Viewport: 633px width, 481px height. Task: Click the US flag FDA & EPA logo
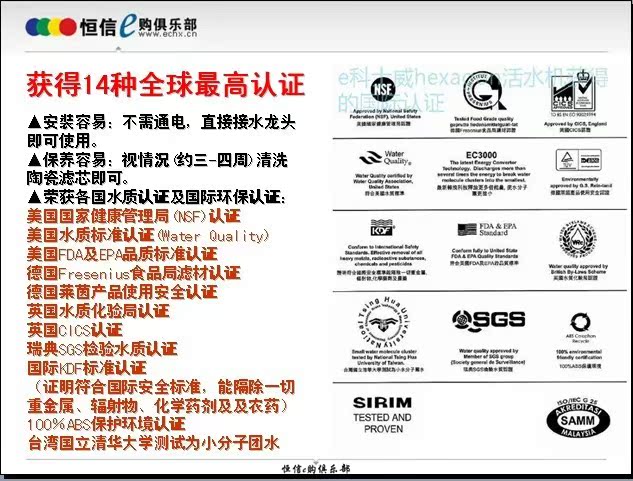[x=487, y=229]
